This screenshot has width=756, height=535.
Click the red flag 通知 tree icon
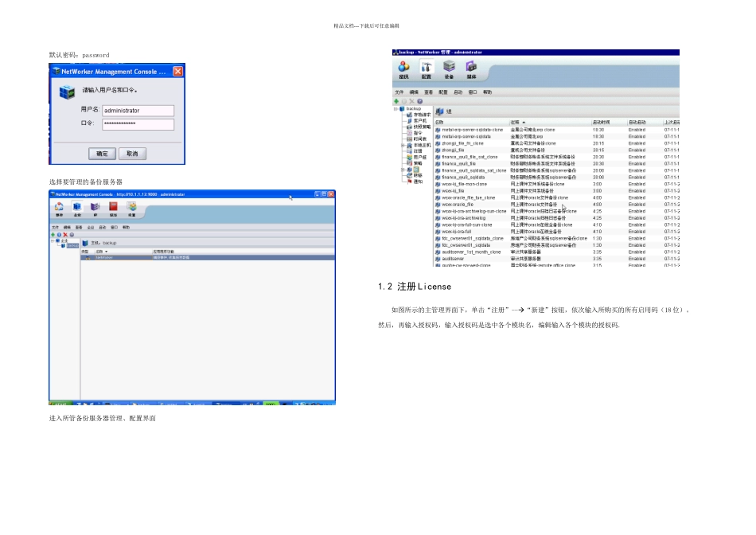409,182
